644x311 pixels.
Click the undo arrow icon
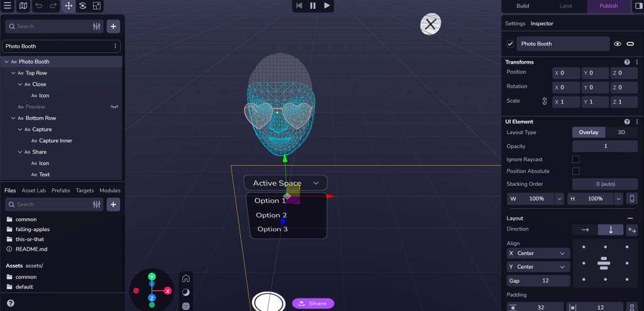(x=39, y=6)
